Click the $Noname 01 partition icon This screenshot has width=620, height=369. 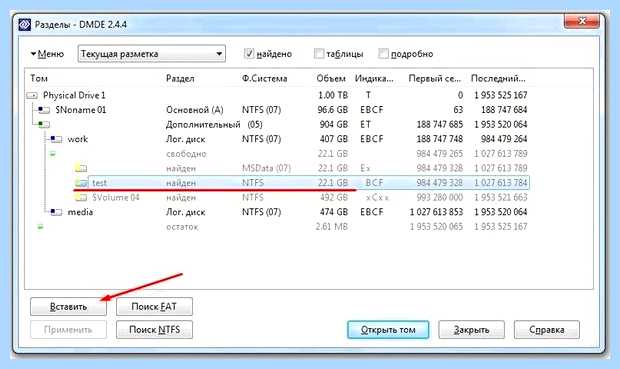click(x=43, y=110)
